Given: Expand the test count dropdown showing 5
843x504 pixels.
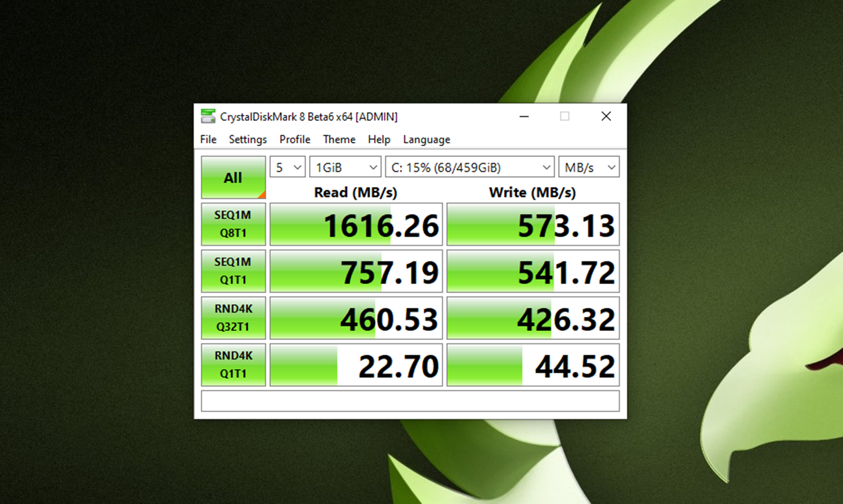Looking at the screenshot, I should (x=288, y=167).
